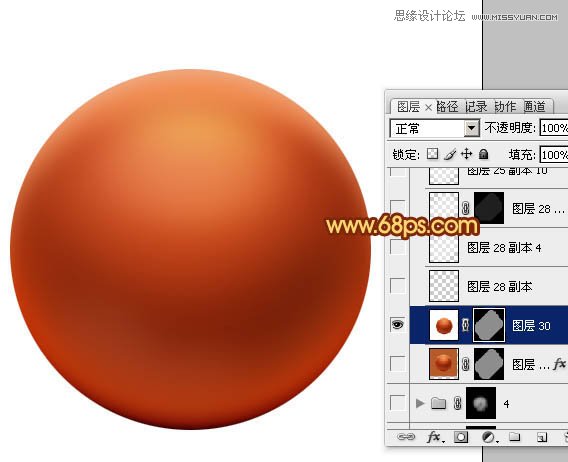This screenshot has height=462, width=568.
Task: Enable lock transparent pixels
Action: coord(432,154)
